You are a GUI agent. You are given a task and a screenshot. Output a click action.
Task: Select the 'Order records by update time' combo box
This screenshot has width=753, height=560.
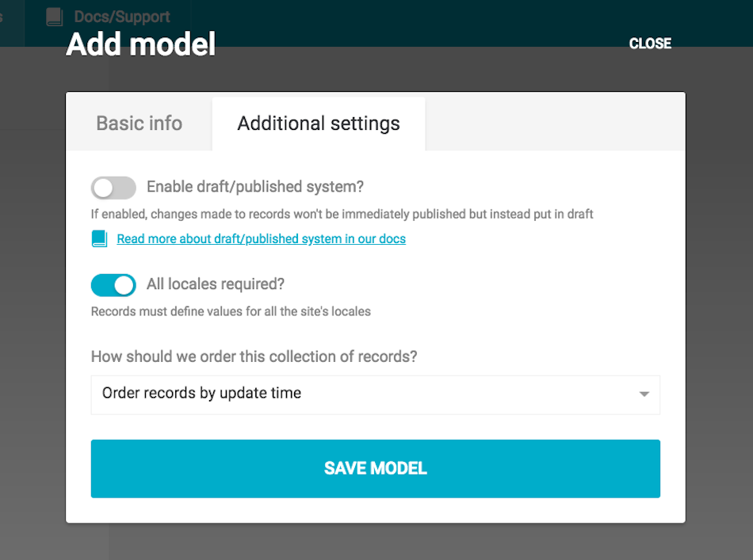tap(376, 394)
